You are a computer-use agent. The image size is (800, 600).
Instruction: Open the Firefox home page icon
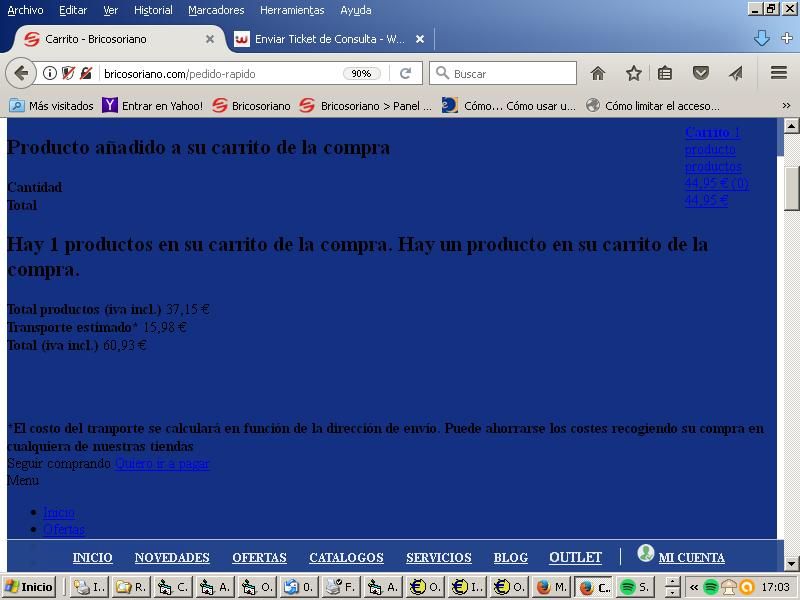[x=597, y=73]
